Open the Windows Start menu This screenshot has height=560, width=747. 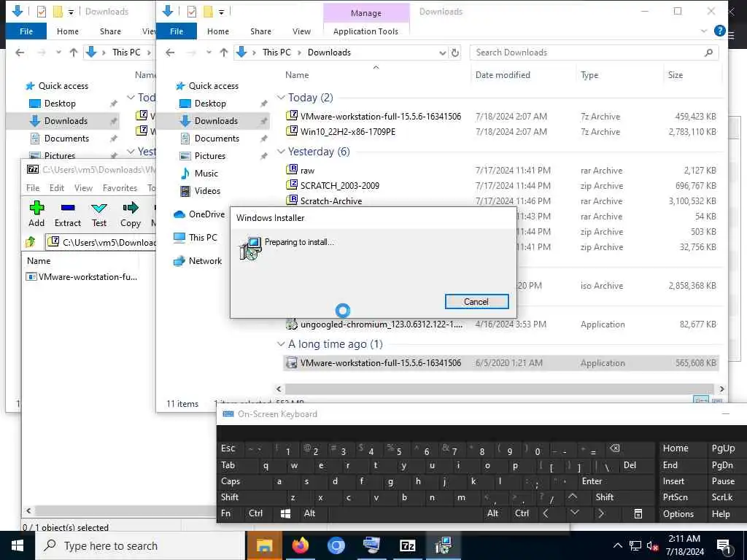click(x=18, y=545)
